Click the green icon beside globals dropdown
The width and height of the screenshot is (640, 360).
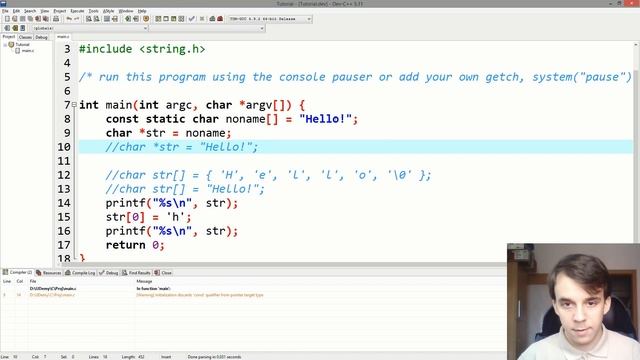tap(15, 28)
